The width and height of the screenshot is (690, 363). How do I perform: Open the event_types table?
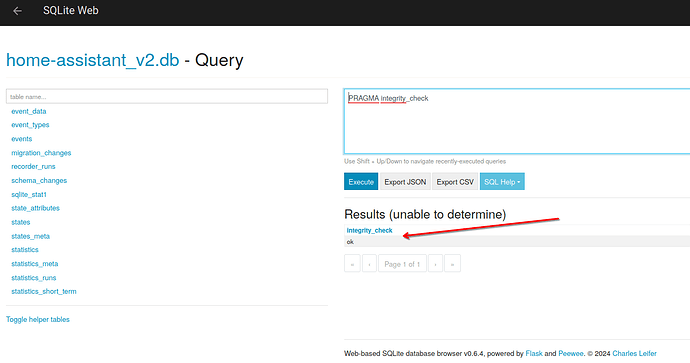click(30, 125)
